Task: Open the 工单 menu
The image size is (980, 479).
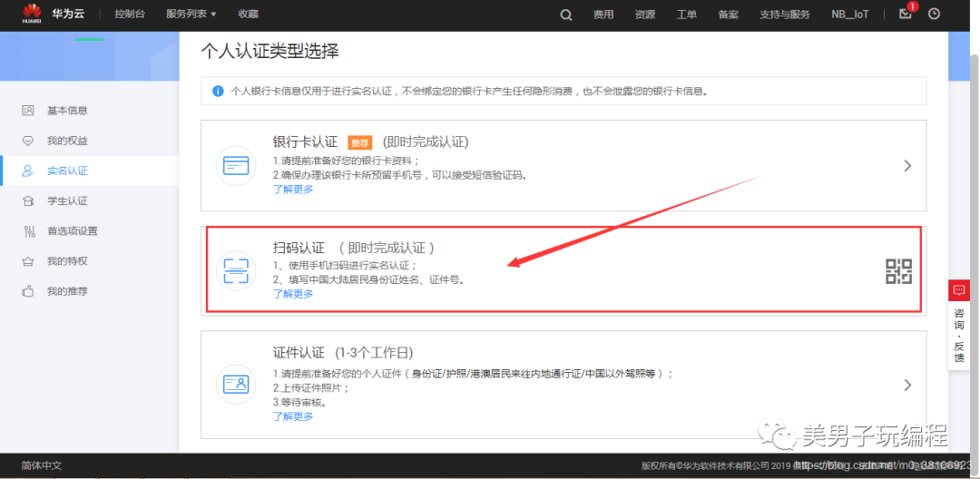Action: point(686,15)
